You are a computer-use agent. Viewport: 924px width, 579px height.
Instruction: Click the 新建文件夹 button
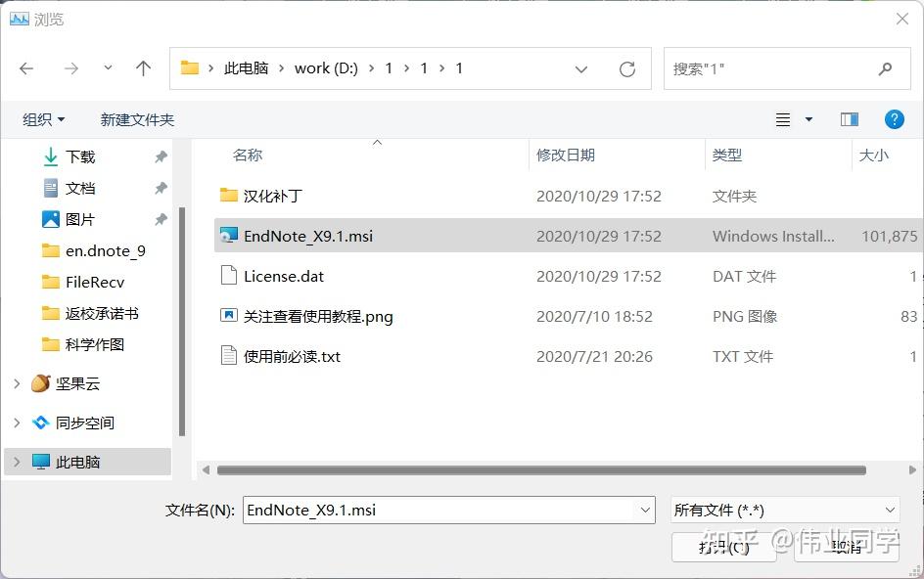[x=137, y=119]
